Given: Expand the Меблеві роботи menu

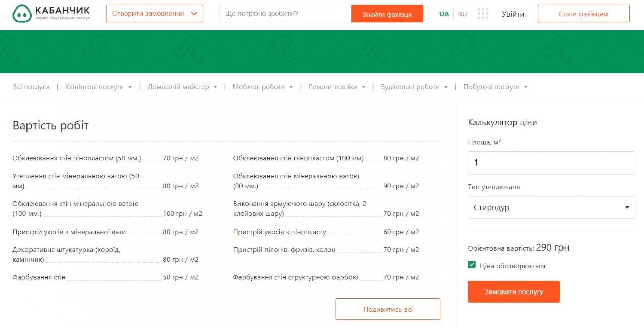Looking at the screenshot, I should [x=262, y=87].
